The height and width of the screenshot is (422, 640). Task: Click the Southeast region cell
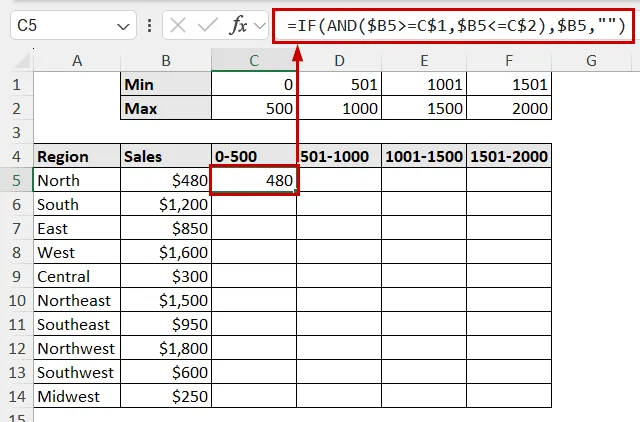(77, 324)
